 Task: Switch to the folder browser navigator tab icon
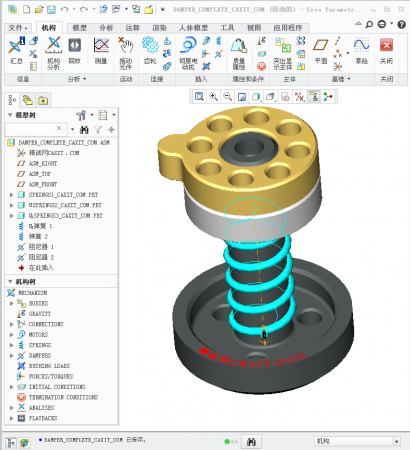click(x=28, y=100)
